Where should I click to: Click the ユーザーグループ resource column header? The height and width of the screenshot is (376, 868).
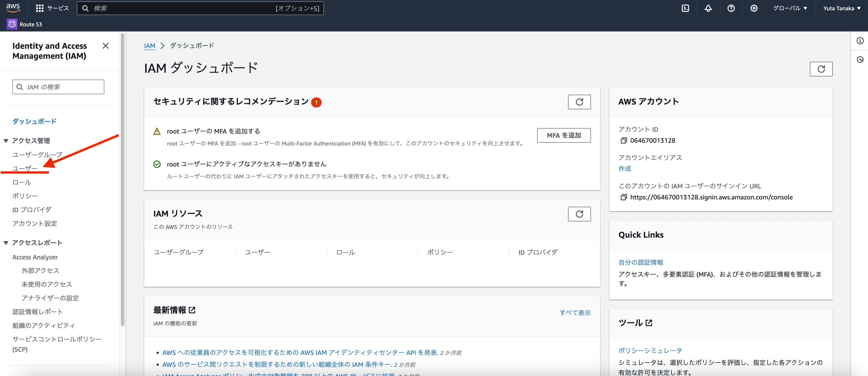tap(178, 252)
